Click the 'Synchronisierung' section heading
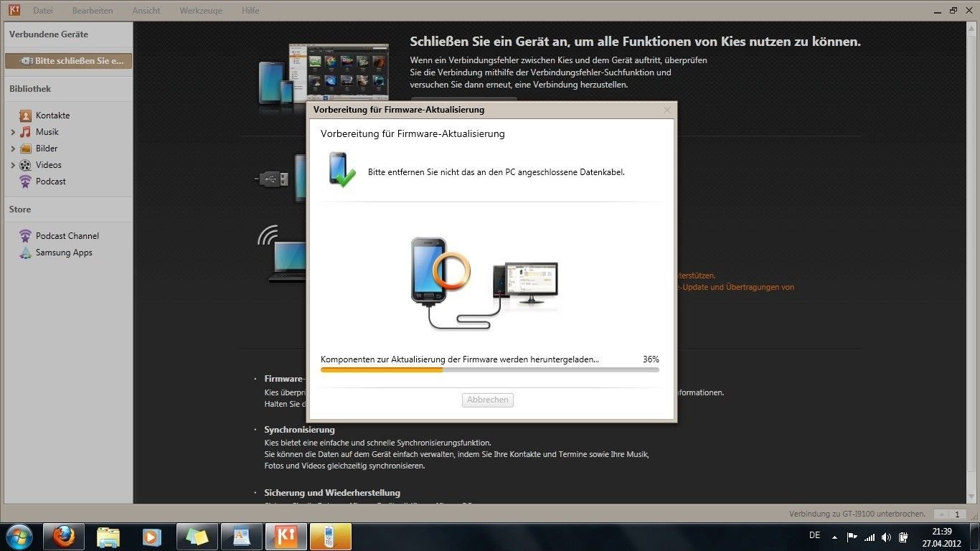 300,430
